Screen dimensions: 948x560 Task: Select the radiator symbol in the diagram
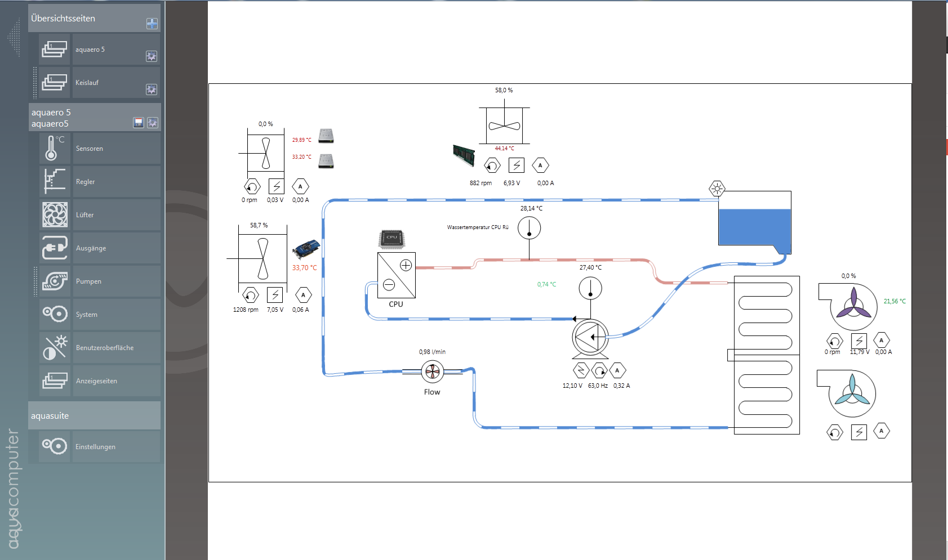click(x=764, y=355)
